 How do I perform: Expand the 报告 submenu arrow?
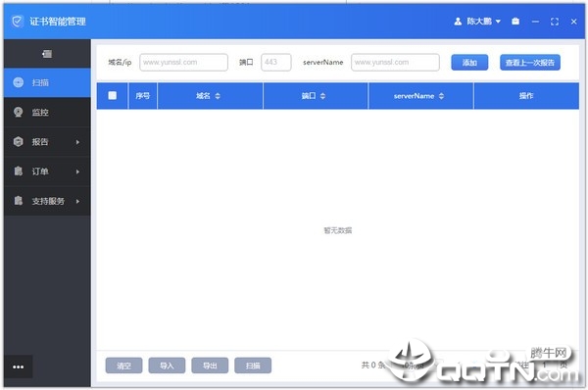point(77,142)
